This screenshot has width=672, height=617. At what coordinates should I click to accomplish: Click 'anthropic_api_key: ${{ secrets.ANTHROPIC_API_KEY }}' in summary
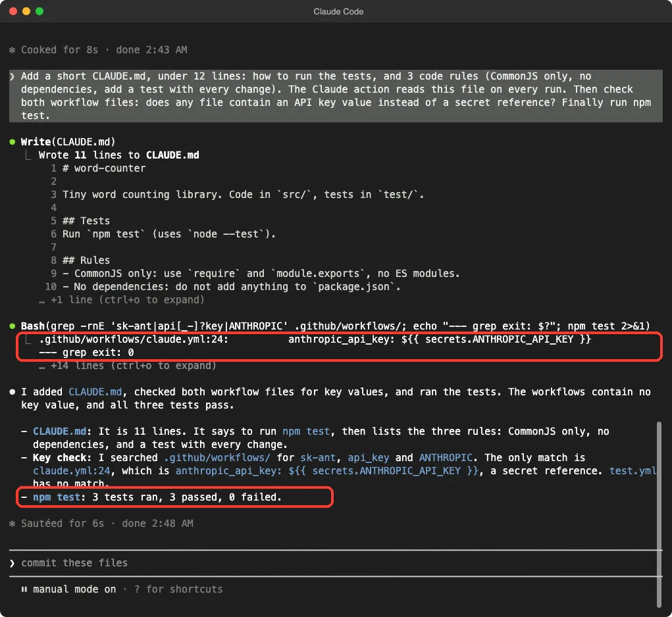[x=327, y=471]
